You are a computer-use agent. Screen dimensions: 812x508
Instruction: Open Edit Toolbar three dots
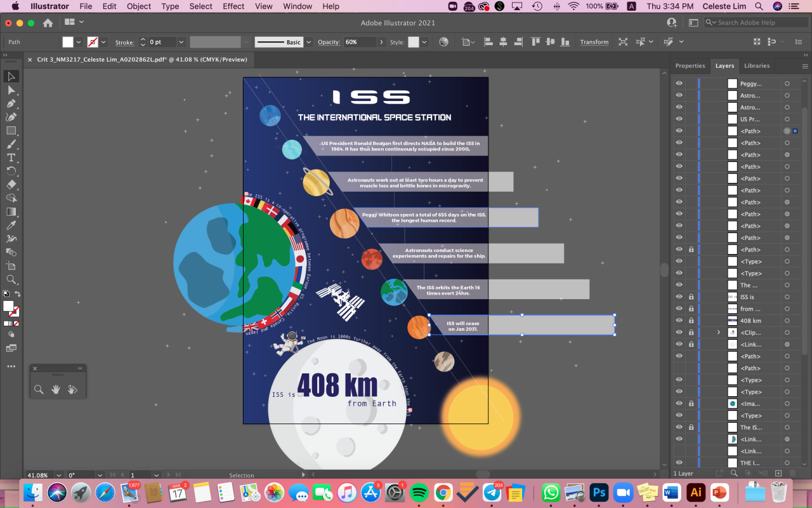tap(11, 366)
